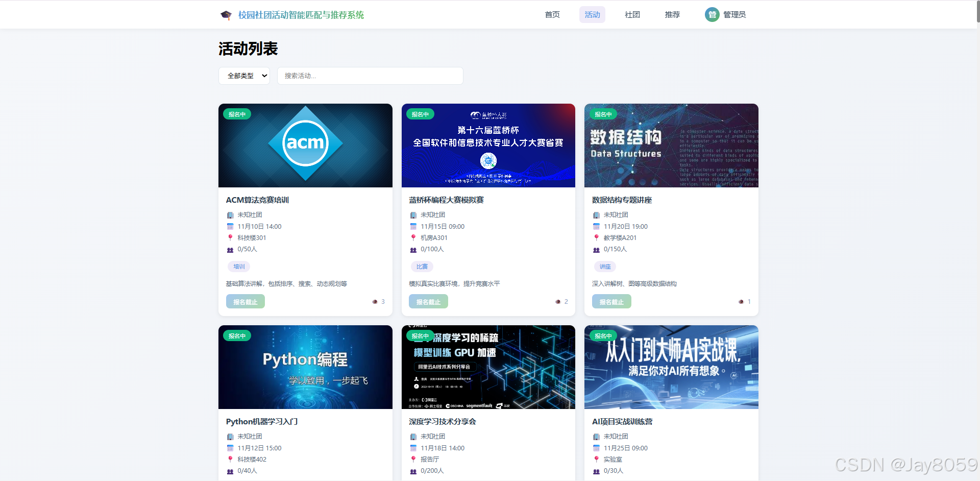Click the calendar icon beside 11月10日 14:00

coord(230,227)
